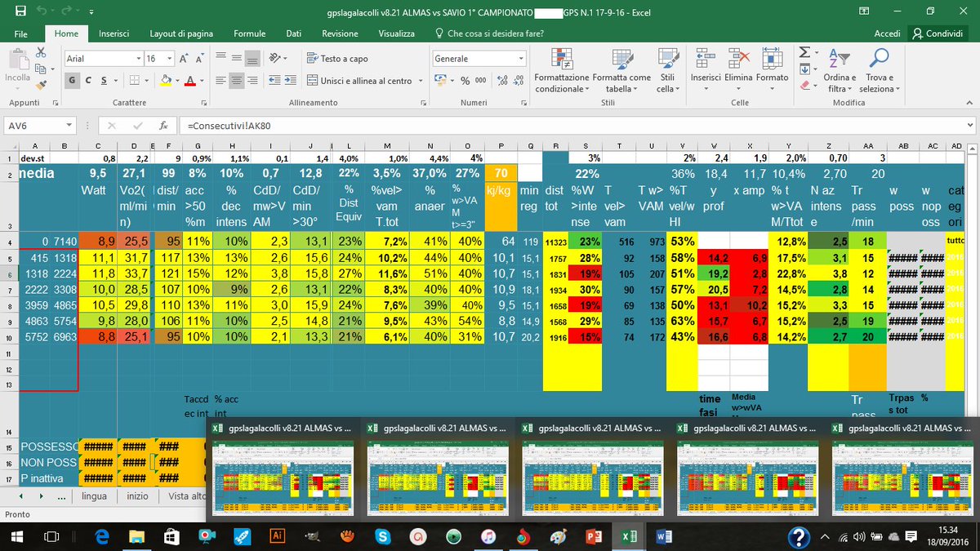The image size is (980, 551).
Task: Apply center horizontal alignment
Action: click(x=236, y=81)
